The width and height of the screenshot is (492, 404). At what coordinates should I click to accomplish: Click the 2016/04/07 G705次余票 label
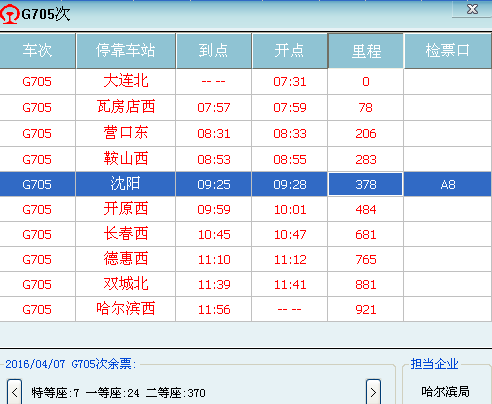(x=71, y=364)
